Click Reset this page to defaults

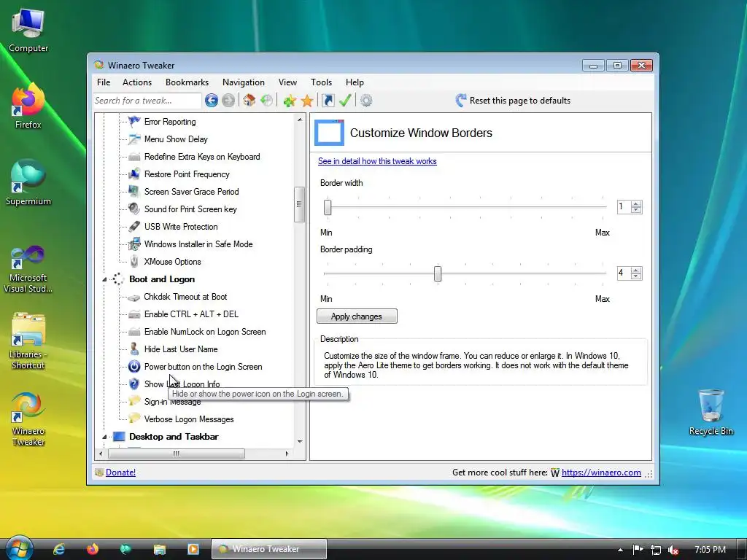513,101
